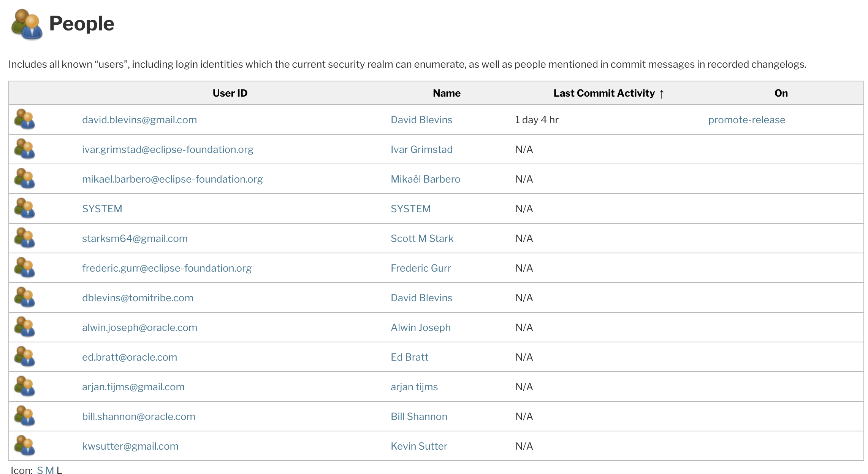Screen dimensions: 868x474
Task: Open arjan.tijms@gmail.com user ID link
Action: click(x=133, y=387)
